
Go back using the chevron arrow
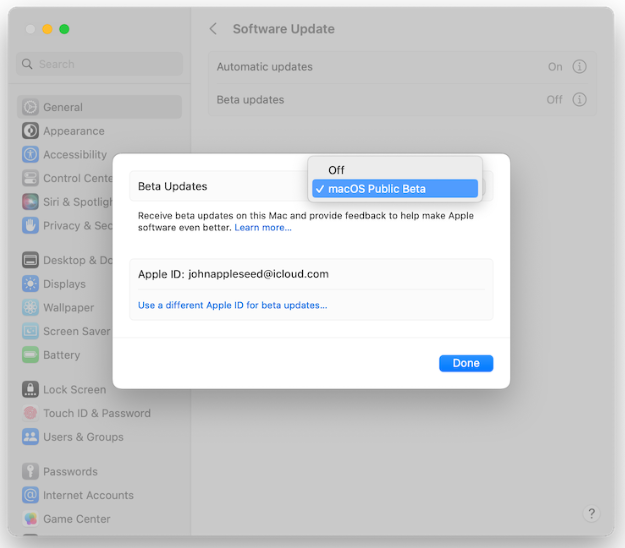[213, 29]
